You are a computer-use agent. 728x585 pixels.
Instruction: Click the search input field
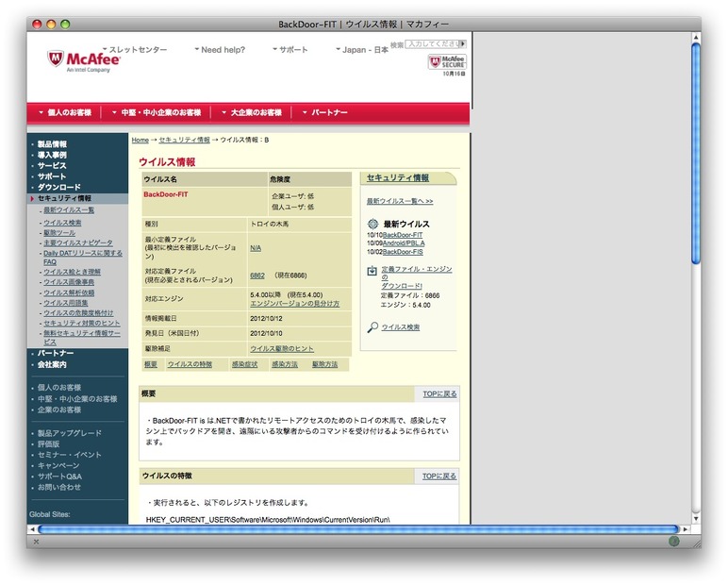pos(432,43)
